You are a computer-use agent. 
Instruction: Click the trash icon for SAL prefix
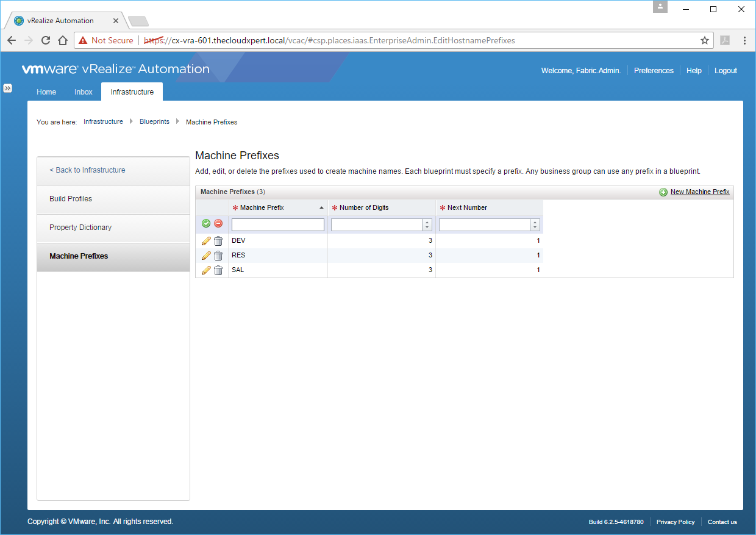218,270
